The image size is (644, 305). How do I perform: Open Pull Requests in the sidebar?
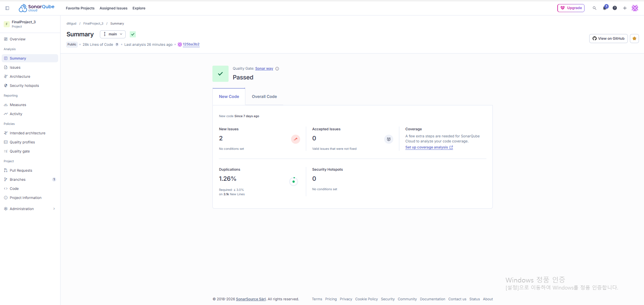[x=30, y=170]
